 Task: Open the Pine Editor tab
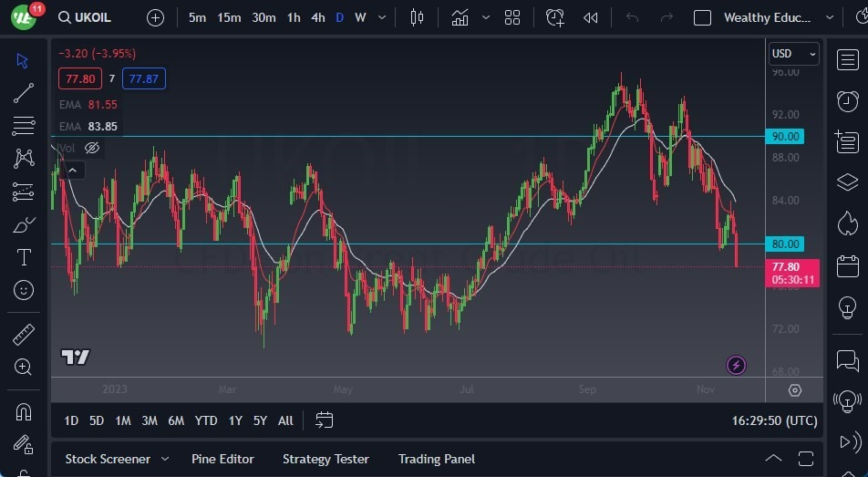[222, 459]
